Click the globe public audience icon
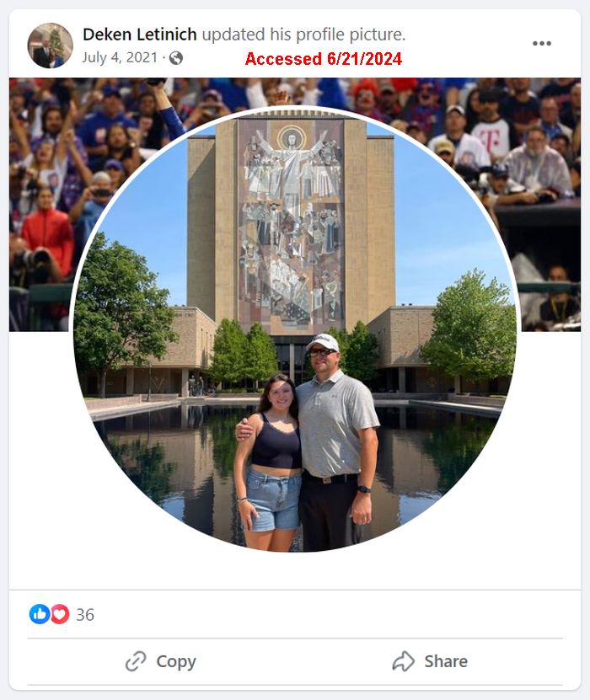The image size is (590, 700). pos(176,58)
